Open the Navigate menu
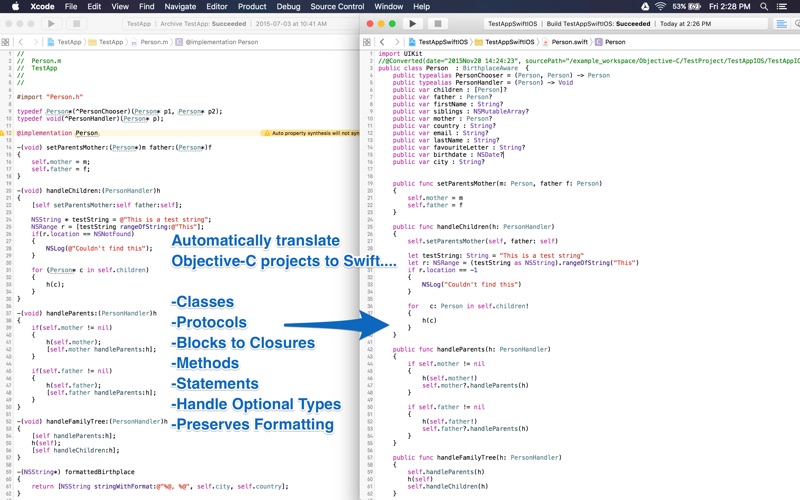This screenshot has height=500, width=800. tap(180, 6)
